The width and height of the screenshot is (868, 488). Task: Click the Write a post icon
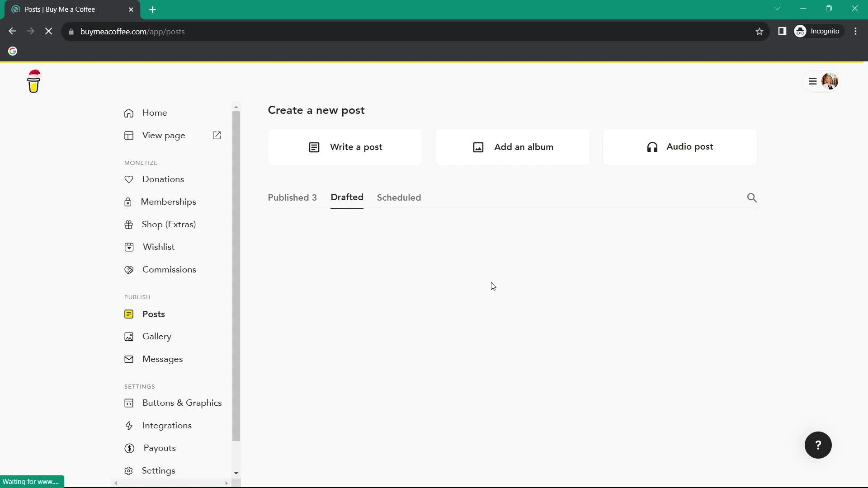(x=314, y=146)
